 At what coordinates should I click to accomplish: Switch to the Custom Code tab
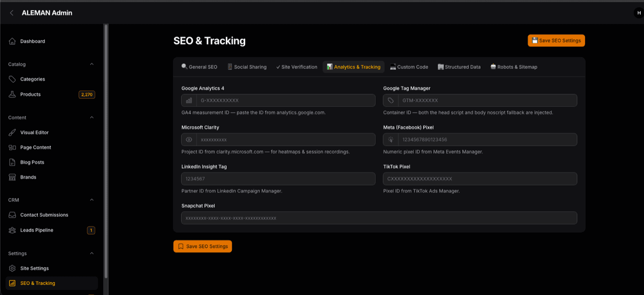coord(409,67)
